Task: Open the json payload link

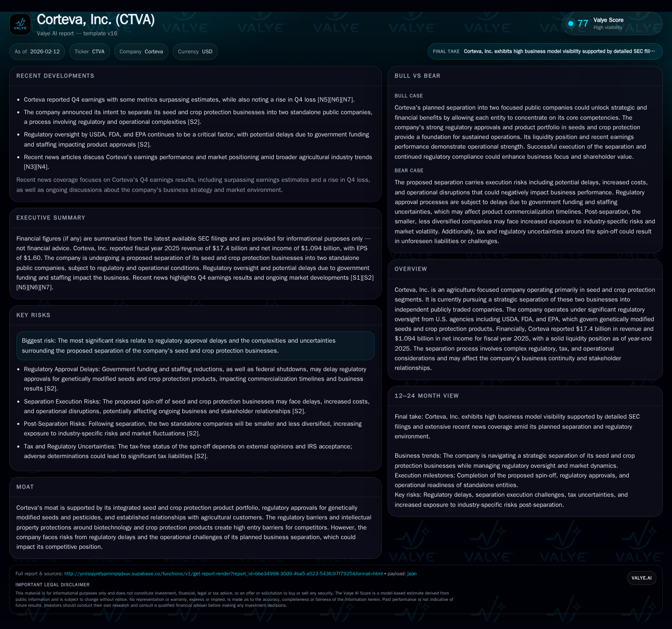Action: (412, 574)
